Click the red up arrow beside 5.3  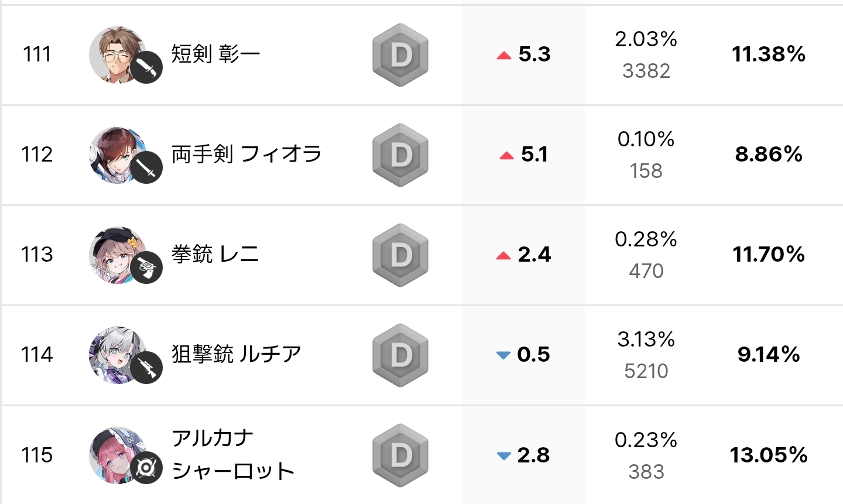[504, 56]
